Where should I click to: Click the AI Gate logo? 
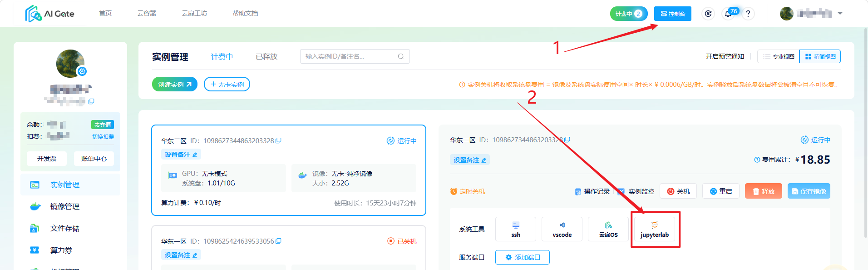[x=49, y=14]
